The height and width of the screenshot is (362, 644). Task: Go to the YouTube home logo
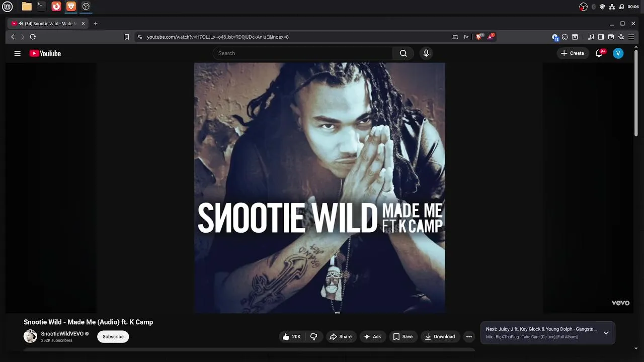[45, 53]
